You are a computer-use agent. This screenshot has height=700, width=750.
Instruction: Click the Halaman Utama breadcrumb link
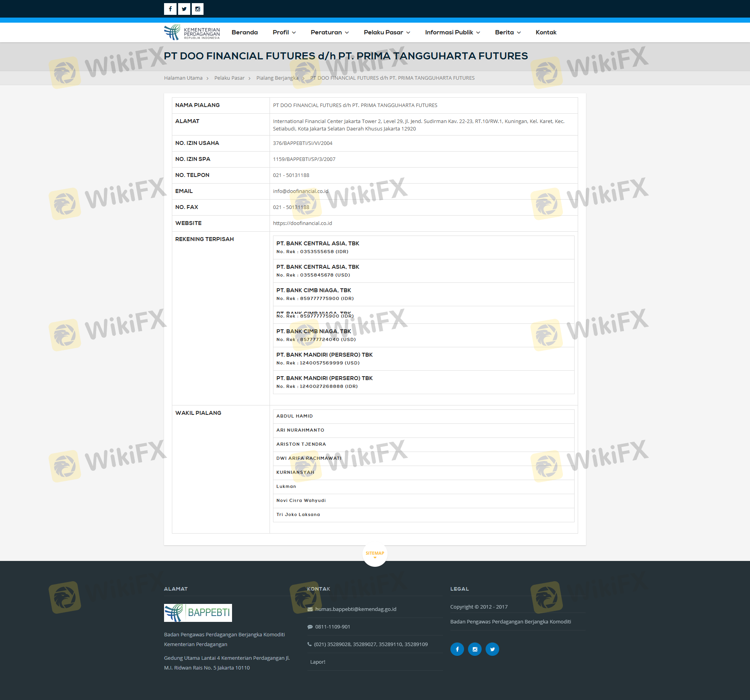183,78
